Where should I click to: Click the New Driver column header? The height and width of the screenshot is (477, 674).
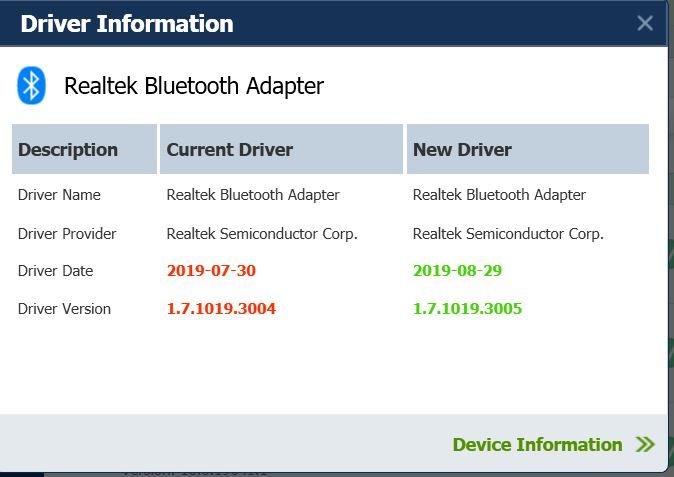coord(528,149)
